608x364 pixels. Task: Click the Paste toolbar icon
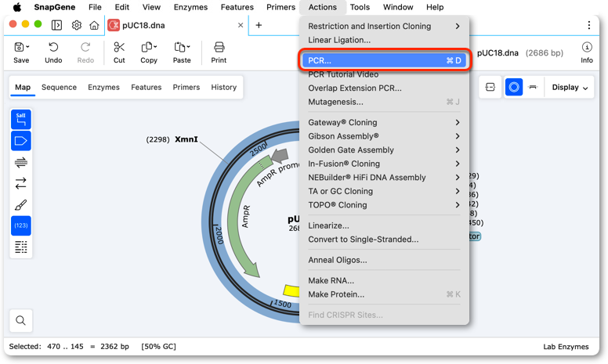point(179,47)
